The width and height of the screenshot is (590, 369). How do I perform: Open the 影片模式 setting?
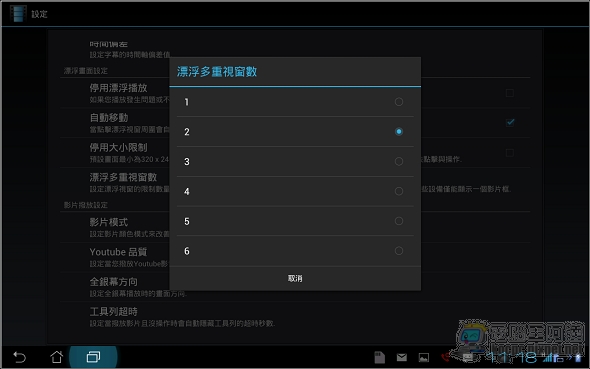point(295,228)
